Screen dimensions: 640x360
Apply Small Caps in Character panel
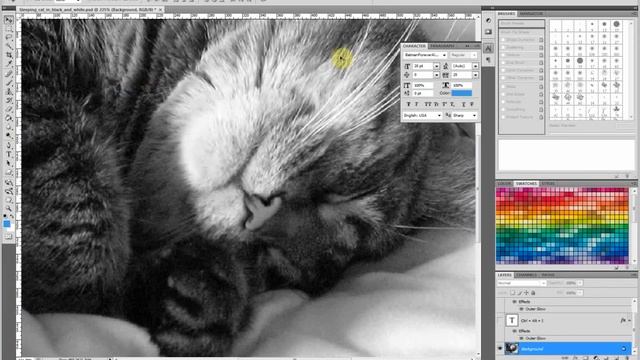[x=436, y=104]
